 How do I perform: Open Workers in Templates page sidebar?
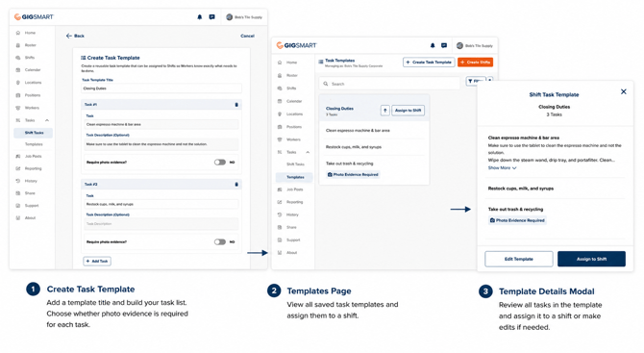tap(293, 139)
